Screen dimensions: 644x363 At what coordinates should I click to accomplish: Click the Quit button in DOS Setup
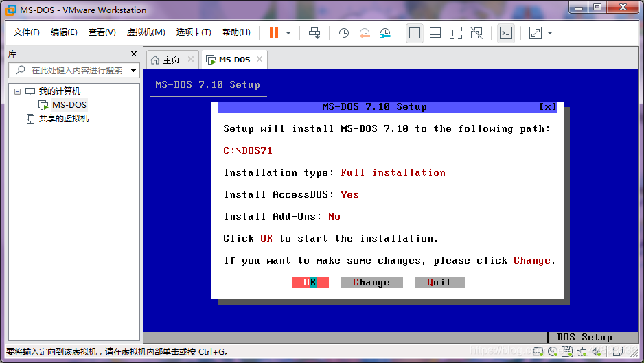coord(439,283)
